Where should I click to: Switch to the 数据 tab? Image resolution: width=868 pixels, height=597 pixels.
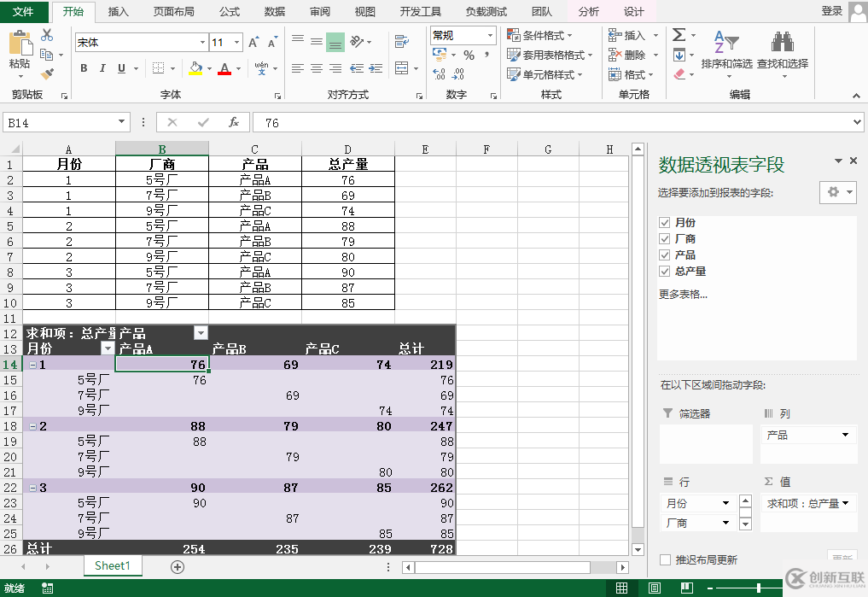(x=275, y=11)
